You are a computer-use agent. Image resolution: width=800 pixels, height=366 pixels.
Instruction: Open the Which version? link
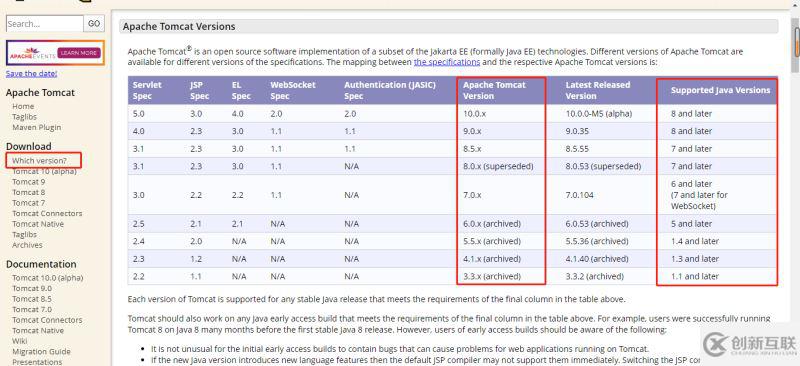(39, 160)
